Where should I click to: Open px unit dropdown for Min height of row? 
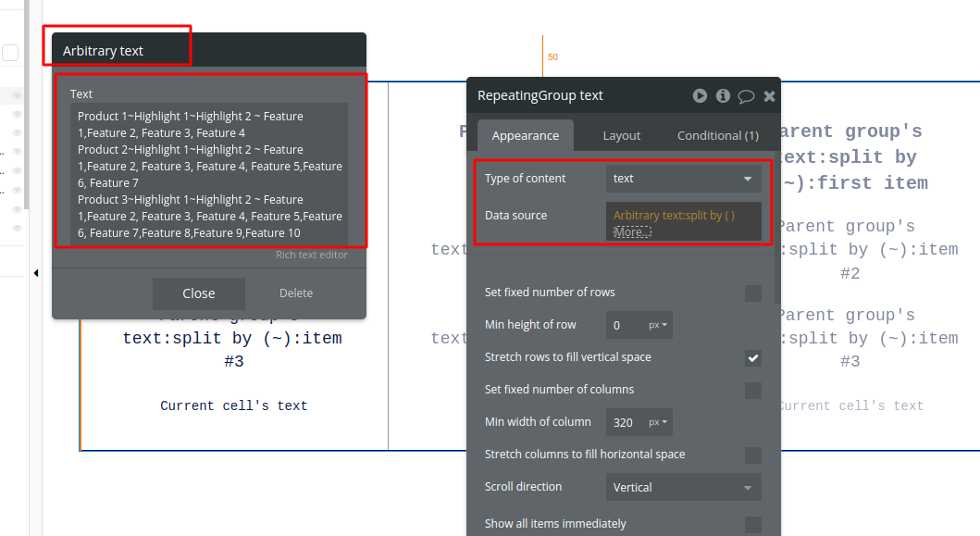coord(658,325)
